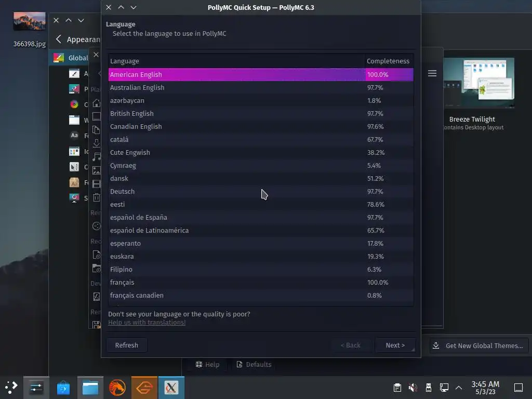This screenshot has width=532, height=399.
Task: Click the Completeness column header
Action: click(x=389, y=61)
